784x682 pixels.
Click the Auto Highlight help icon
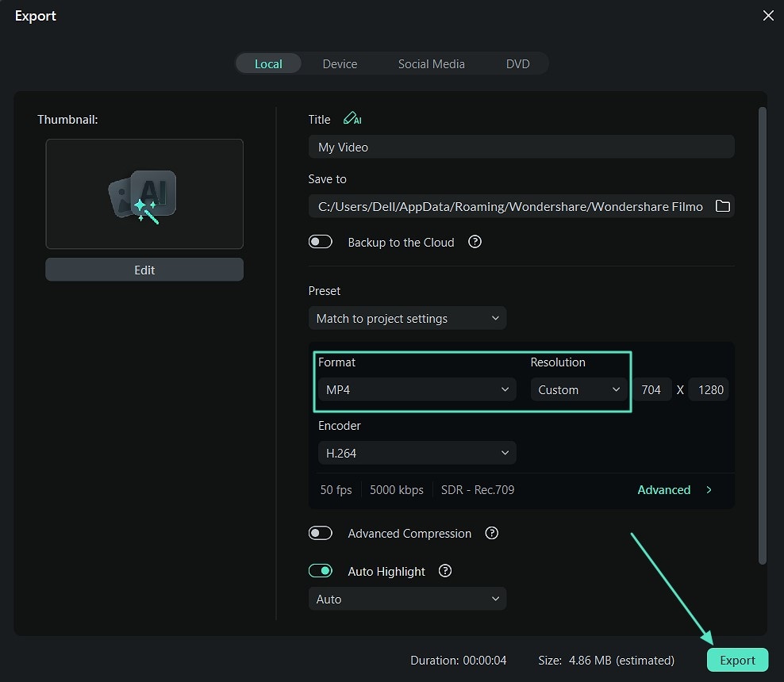coord(445,571)
